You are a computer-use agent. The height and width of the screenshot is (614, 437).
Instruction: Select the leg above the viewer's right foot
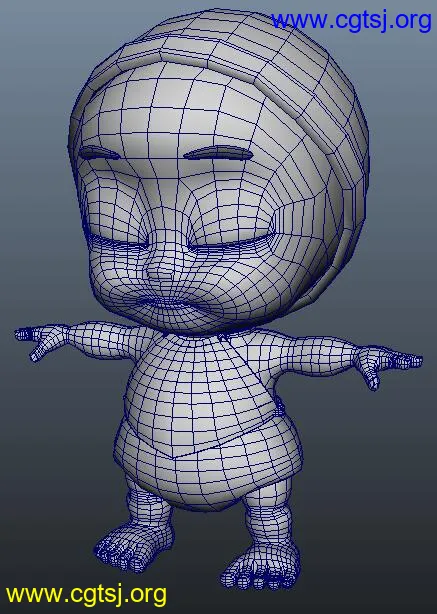(270, 521)
